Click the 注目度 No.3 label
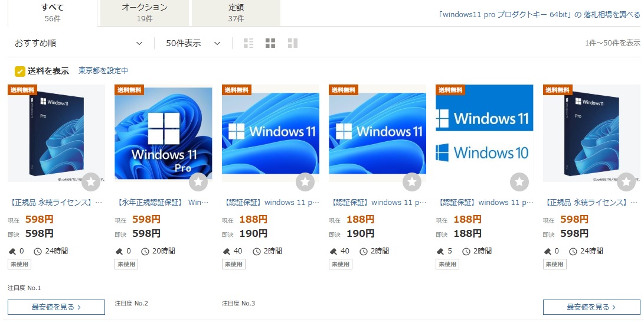Viewport: 644px width, 322px height. (x=238, y=304)
